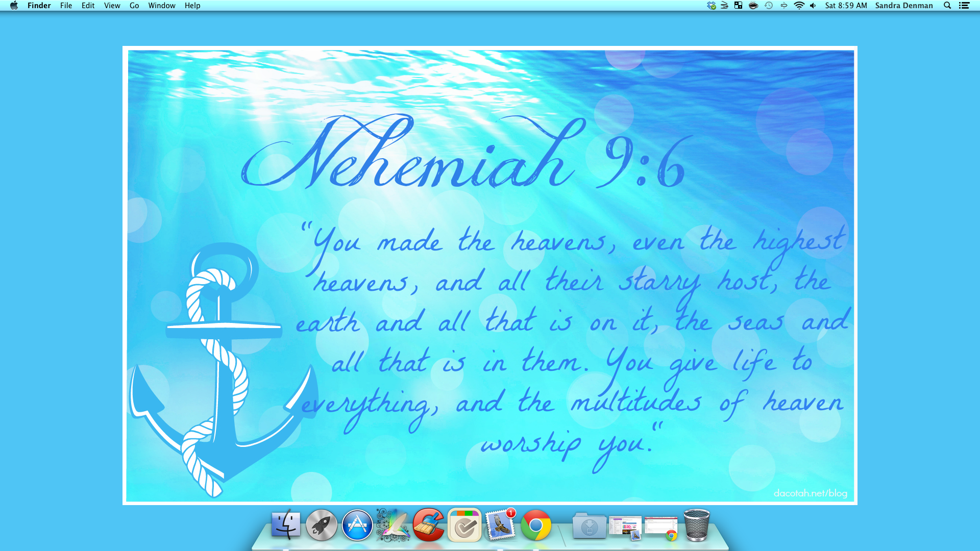Click the scanner menu bar icon
The width and height of the screenshot is (980, 551).
click(724, 6)
